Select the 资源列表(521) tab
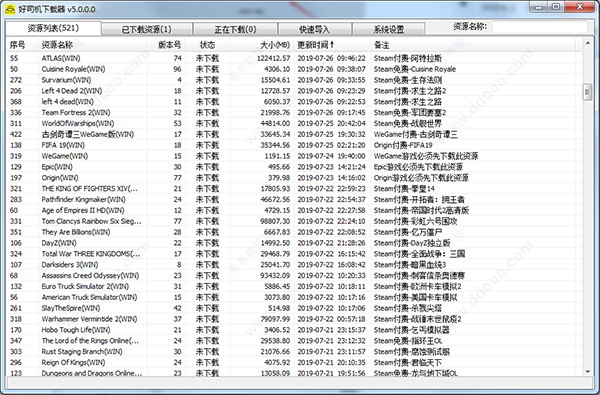Image resolution: width=600 pixels, height=395 pixels. (x=53, y=28)
